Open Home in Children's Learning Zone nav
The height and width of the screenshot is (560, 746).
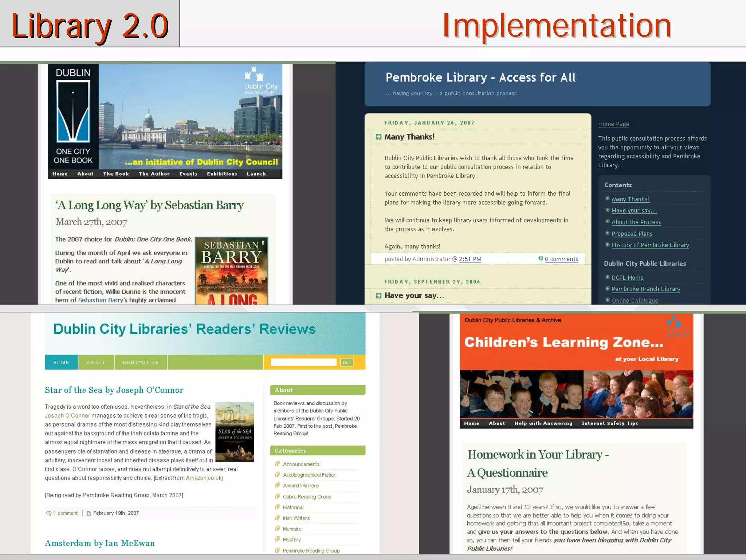(x=472, y=423)
